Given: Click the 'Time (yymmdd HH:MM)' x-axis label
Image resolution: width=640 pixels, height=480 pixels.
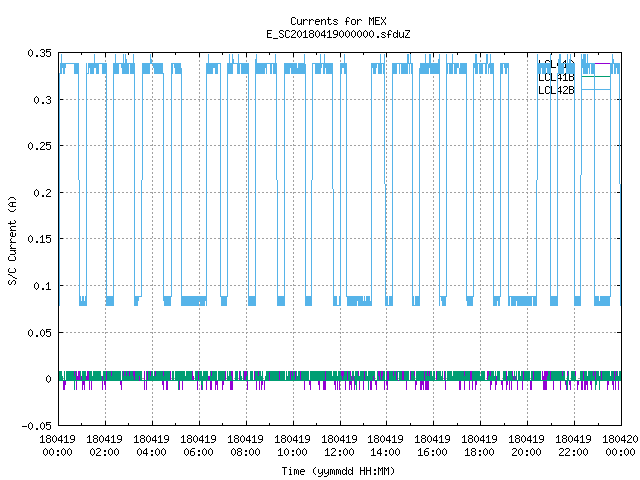Looking at the screenshot, I should point(338,471).
